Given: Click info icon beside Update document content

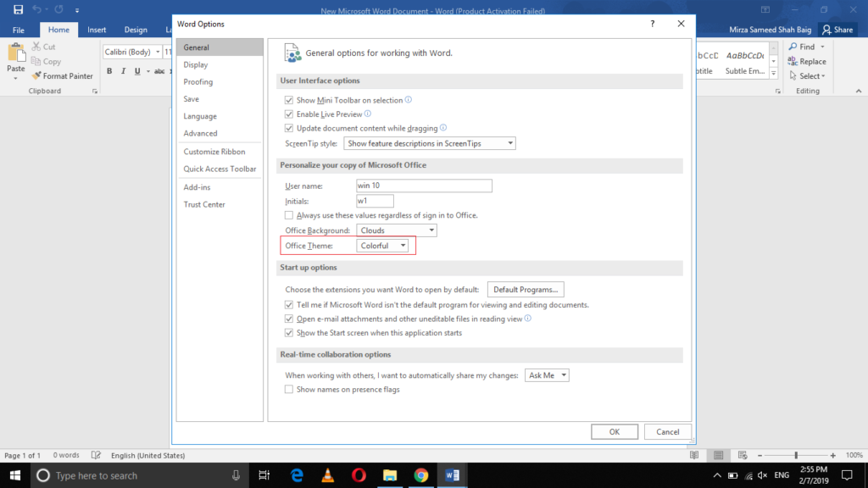Looking at the screenshot, I should 442,128.
